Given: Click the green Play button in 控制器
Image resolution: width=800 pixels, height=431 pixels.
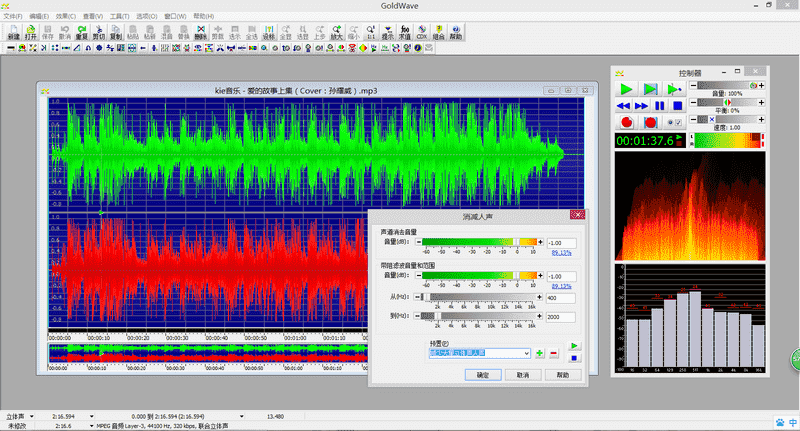Looking at the screenshot, I should click(626, 89).
